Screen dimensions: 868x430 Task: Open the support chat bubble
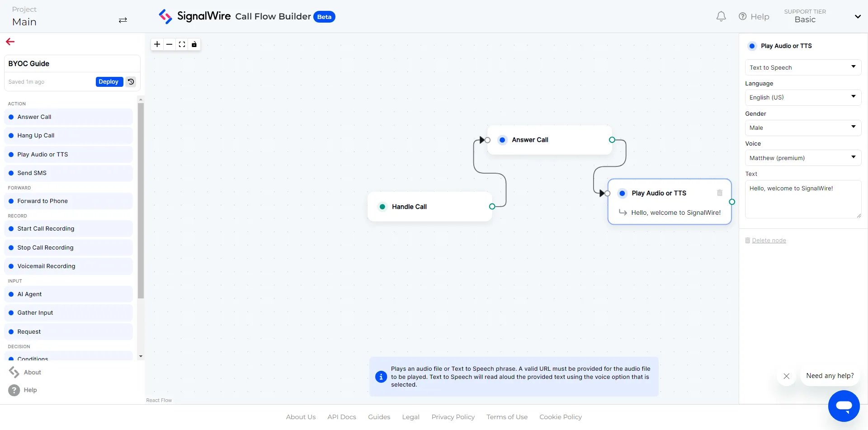(x=844, y=406)
